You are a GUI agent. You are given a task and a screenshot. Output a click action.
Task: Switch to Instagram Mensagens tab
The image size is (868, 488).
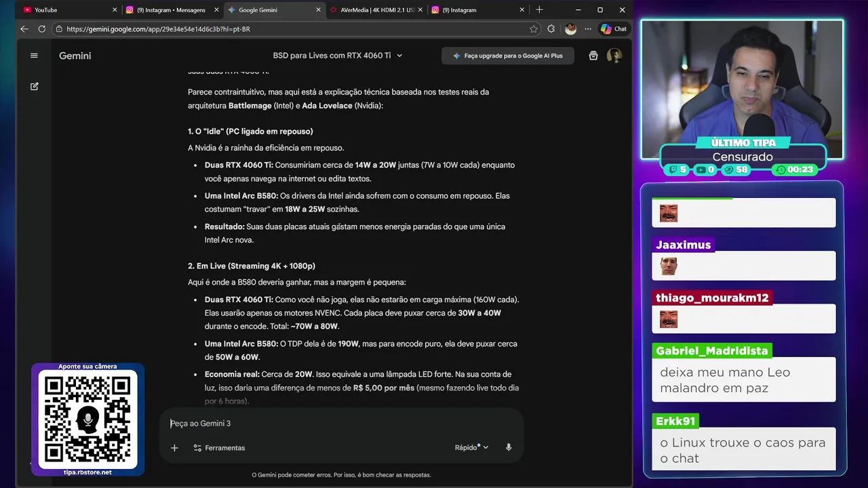point(171,10)
